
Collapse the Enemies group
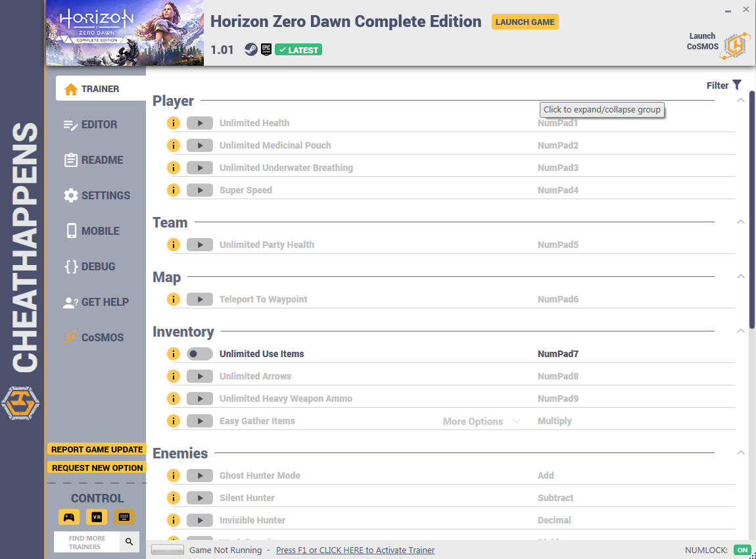tap(741, 452)
